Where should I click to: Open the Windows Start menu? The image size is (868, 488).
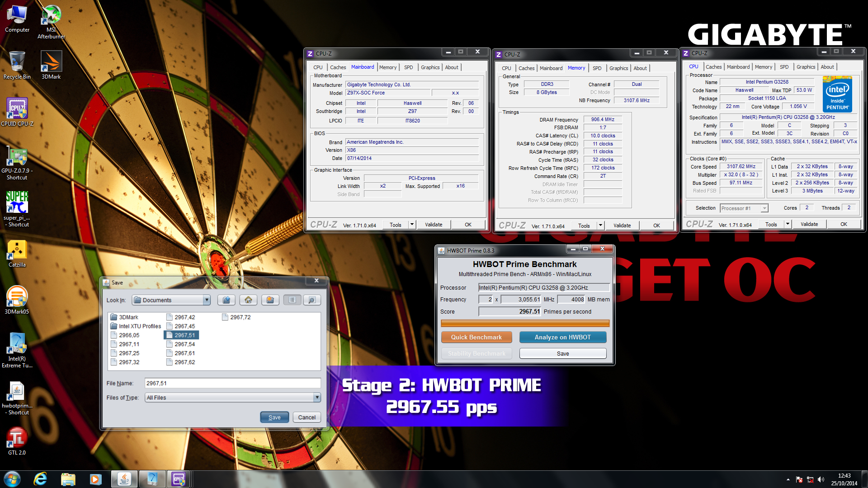pyautogui.click(x=12, y=479)
